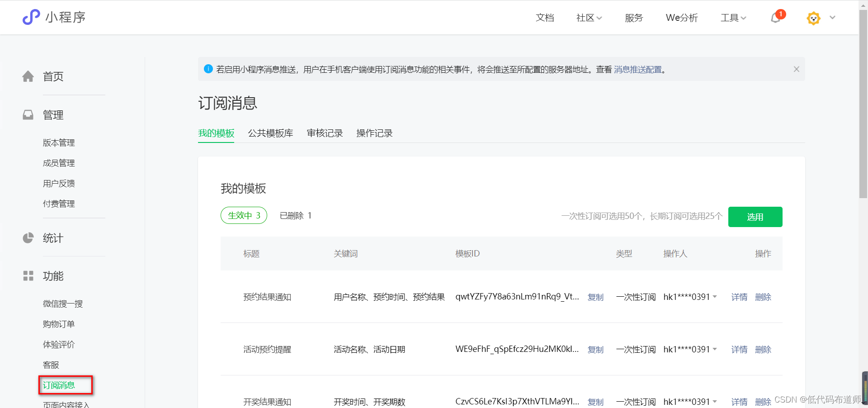868x408 pixels.
Task: Open 订阅消息 in sidebar
Action: pos(59,385)
